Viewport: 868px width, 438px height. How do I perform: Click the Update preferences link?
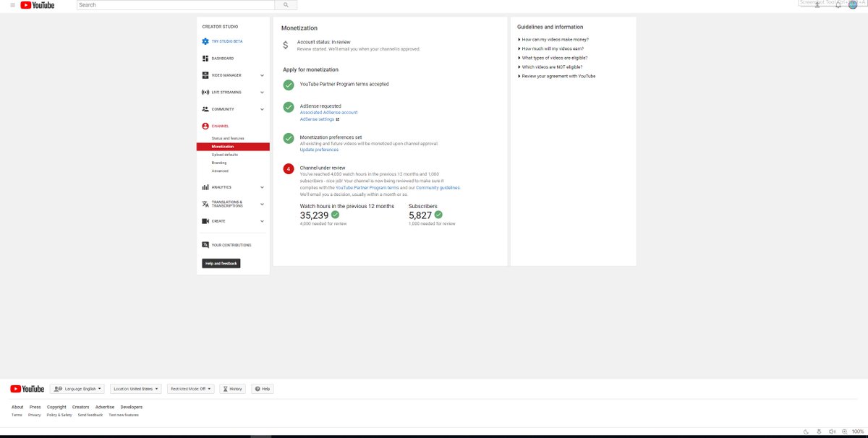point(319,150)
